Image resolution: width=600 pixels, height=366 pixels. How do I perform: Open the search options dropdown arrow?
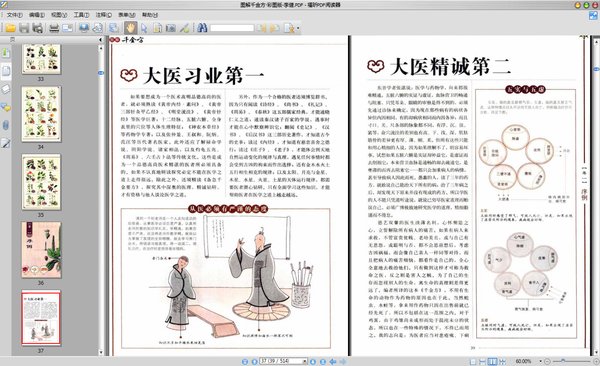[x=298, y=28]
